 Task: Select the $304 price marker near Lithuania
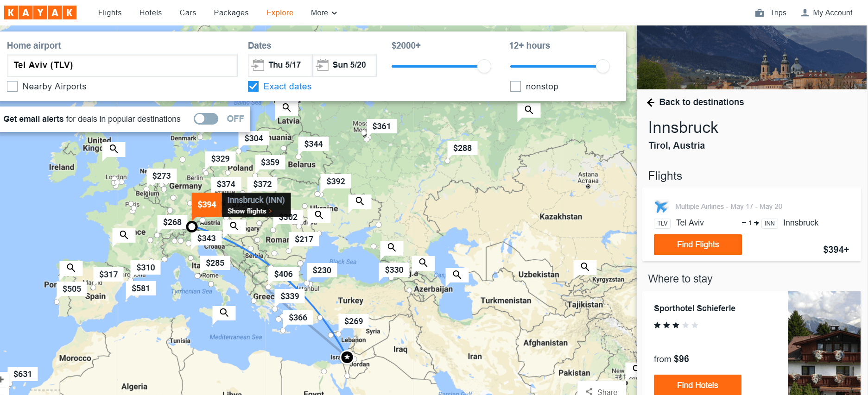(x=253, y=138)
